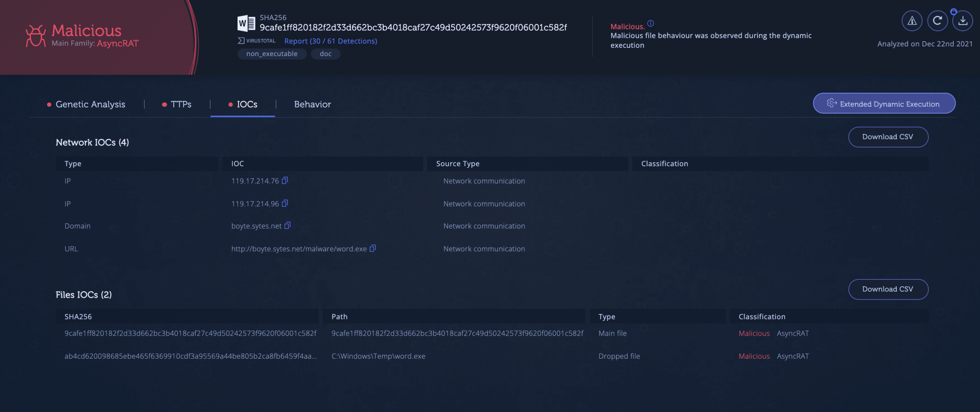Screen dimensions: 980x412
Task: Download CSV for Network IOCs
Action: [x=888, y=137]
